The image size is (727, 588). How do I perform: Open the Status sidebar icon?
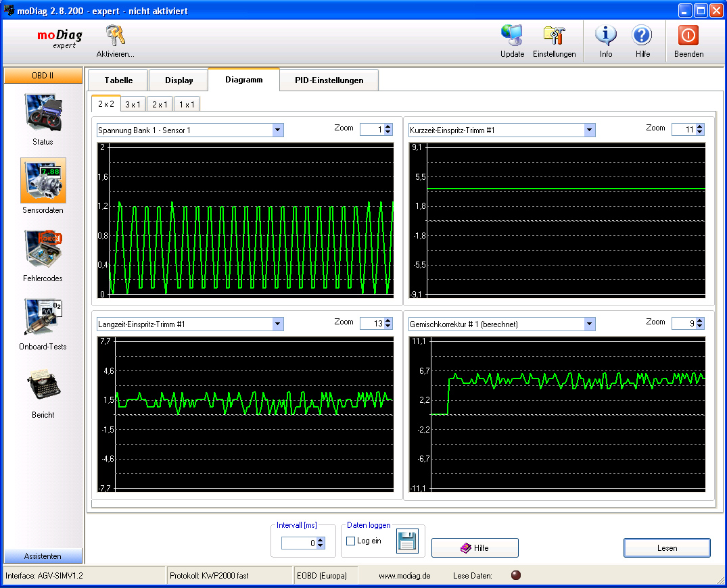43,113
